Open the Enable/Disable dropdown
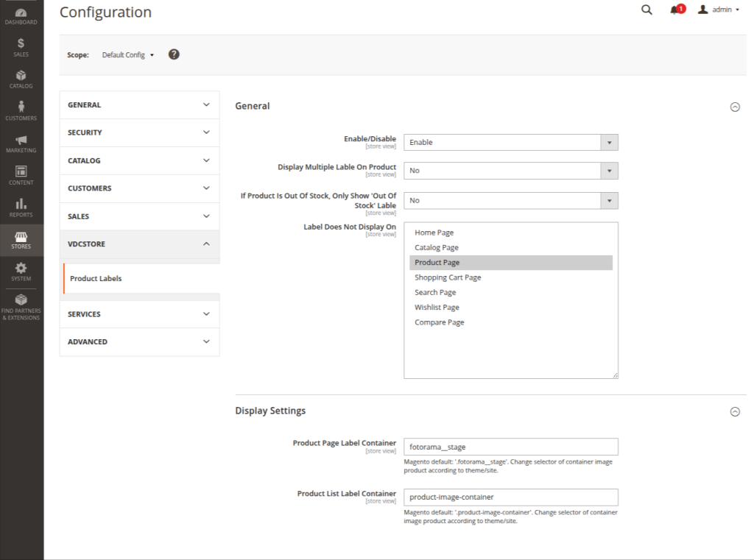This screenshot has height=560, width=754. tap(510, 142)
